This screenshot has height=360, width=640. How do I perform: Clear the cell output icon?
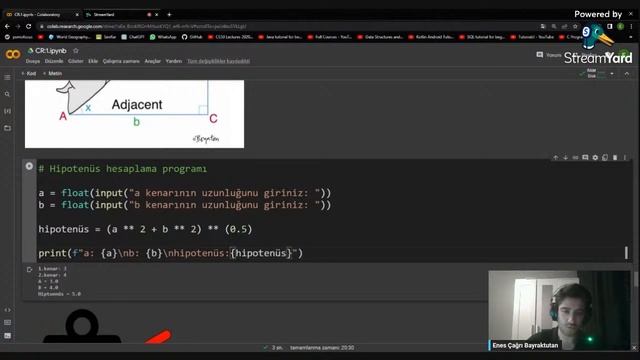[29, 269]
